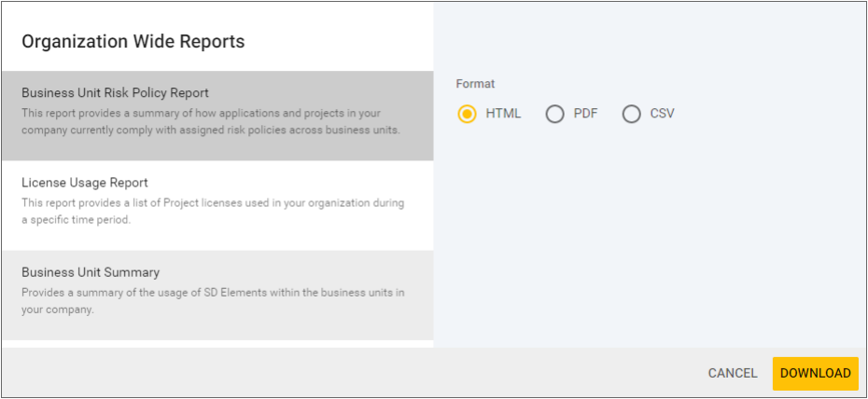Click the partially visible report below Business Unit Summary
This screenshot has height=399, width=868.
(x=217, y=344)
